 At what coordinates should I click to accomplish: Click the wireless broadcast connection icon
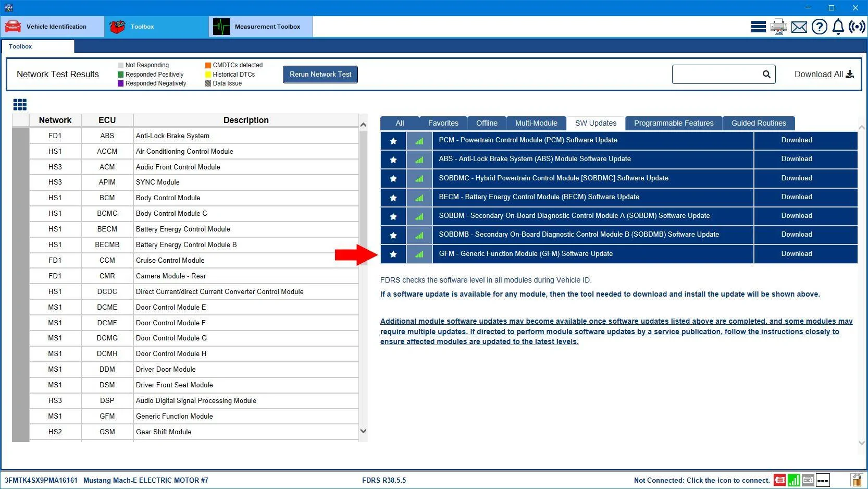click(857, 27)
